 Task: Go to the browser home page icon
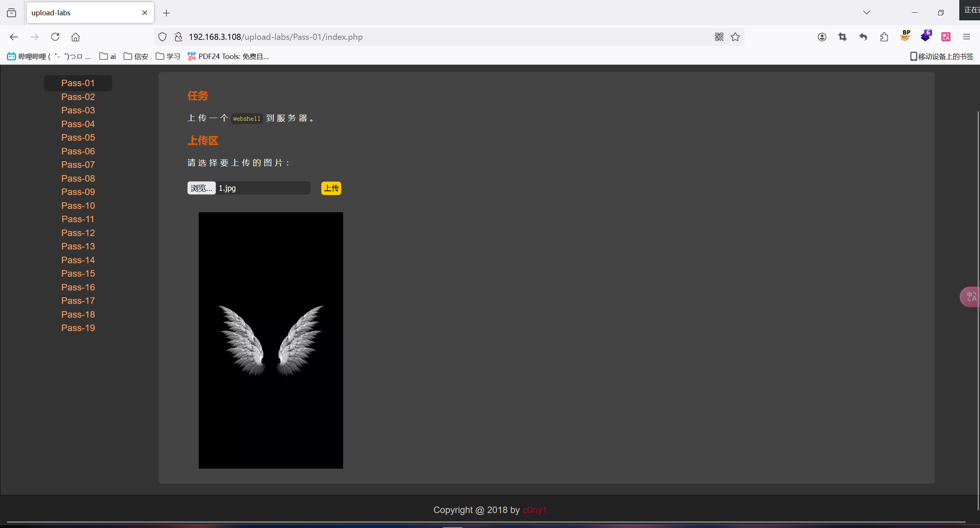(x=75, y=37)
